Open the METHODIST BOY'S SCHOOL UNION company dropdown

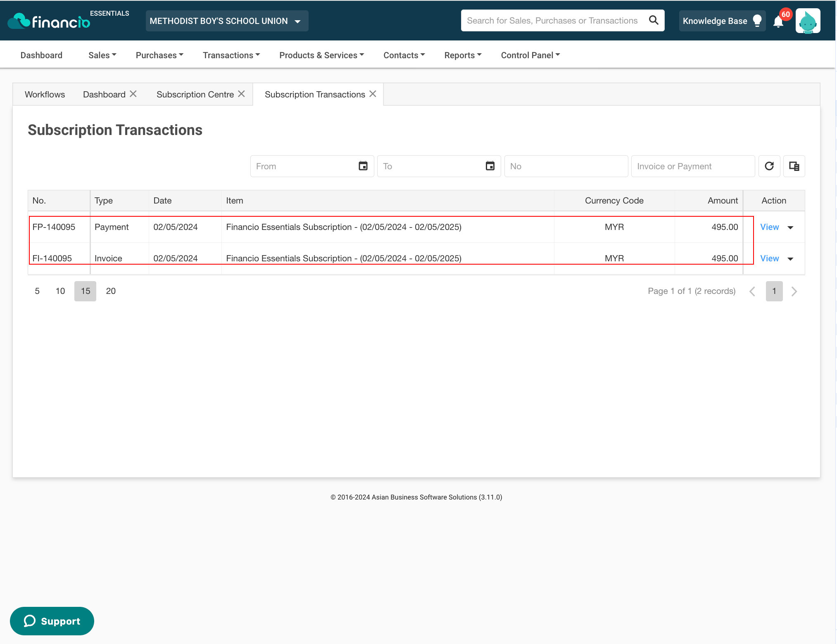coord(227,21)
